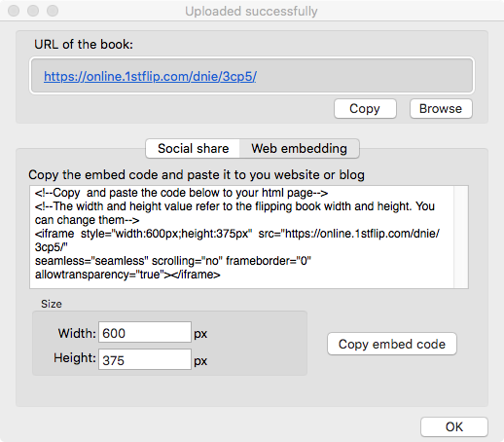The image size is (504, 442).
Task: Click the 'Copy the embed code and paste' instruction text
Action: point(197,175)
